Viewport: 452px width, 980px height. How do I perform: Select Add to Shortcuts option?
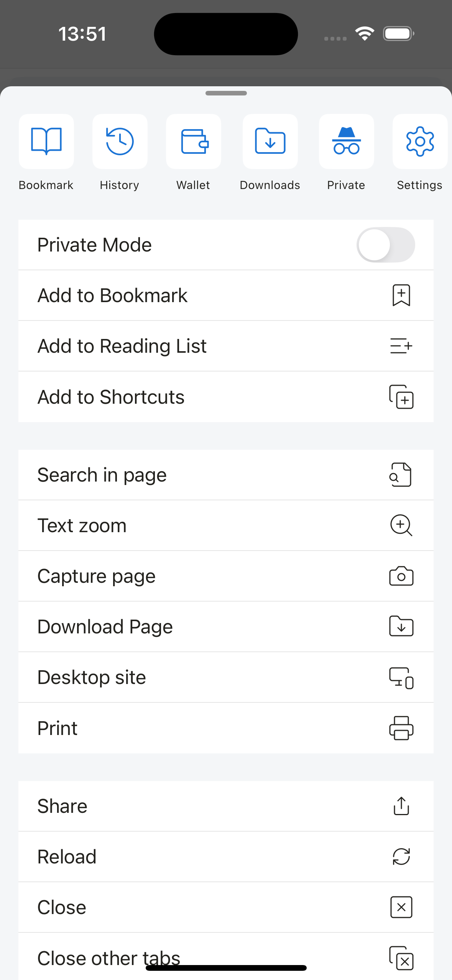[226, 397]
